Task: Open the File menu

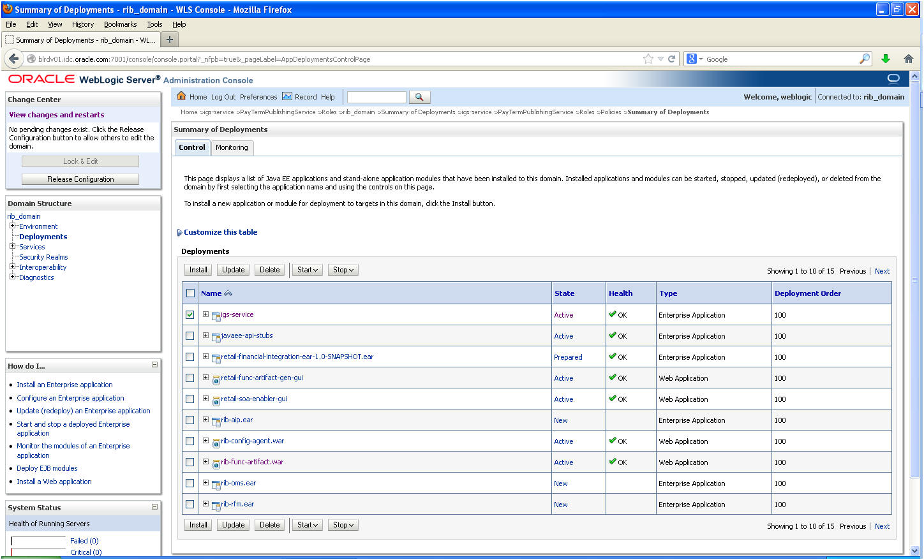Action: pos(11,24)
